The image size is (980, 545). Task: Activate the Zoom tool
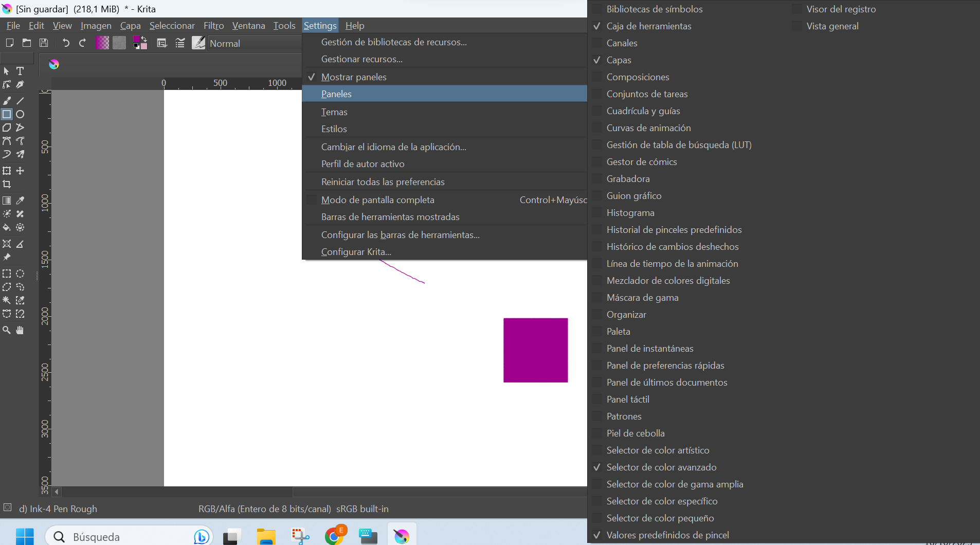(x=7, y=330)
